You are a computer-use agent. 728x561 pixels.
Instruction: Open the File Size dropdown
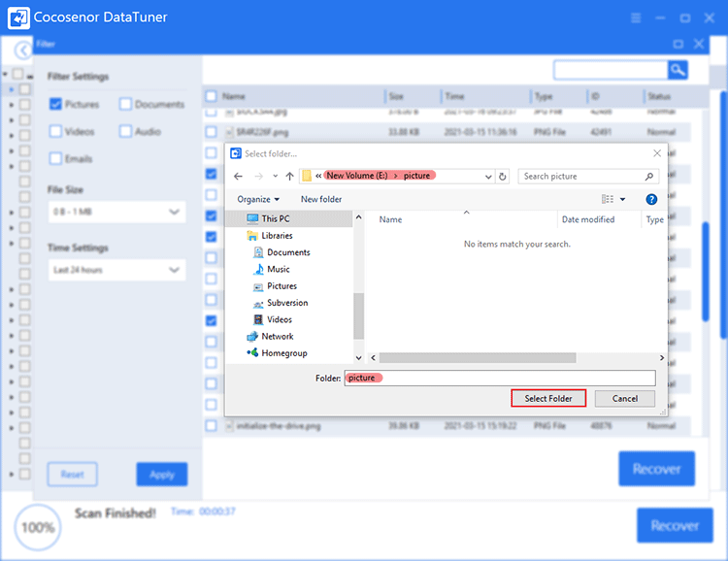(x=116, y=212)
